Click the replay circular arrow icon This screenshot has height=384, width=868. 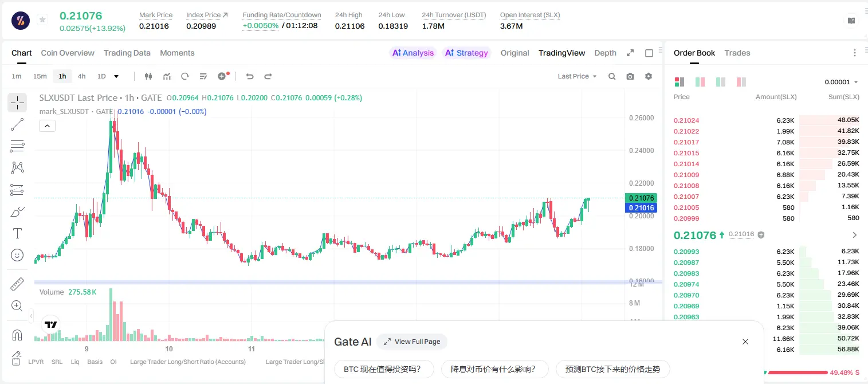pyautogui.click(x=185, y=76)
